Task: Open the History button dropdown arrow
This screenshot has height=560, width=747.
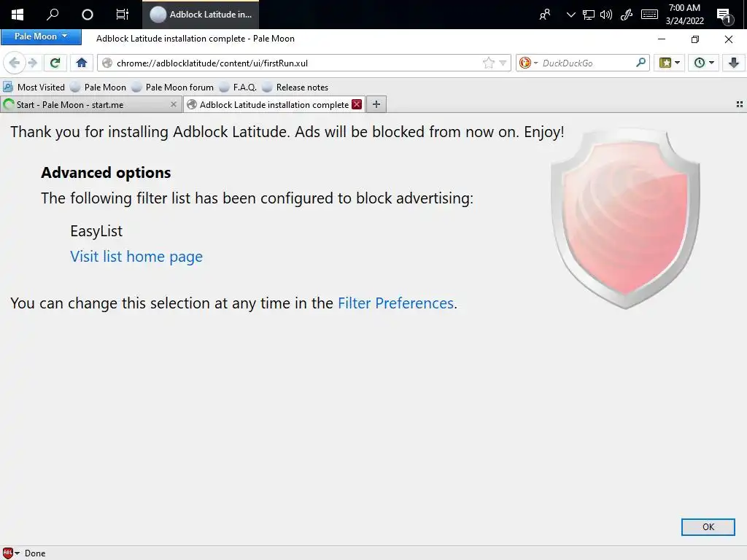Action: (712, 63)
